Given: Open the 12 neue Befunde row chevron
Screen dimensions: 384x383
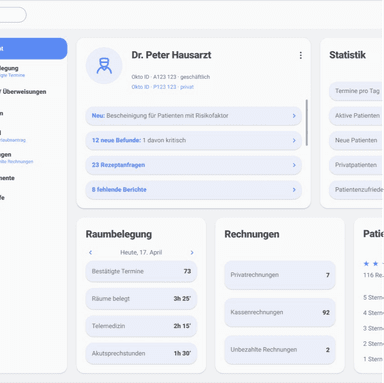Looking at the screenshot, I should pyautogui.click(x=294, y=140).
